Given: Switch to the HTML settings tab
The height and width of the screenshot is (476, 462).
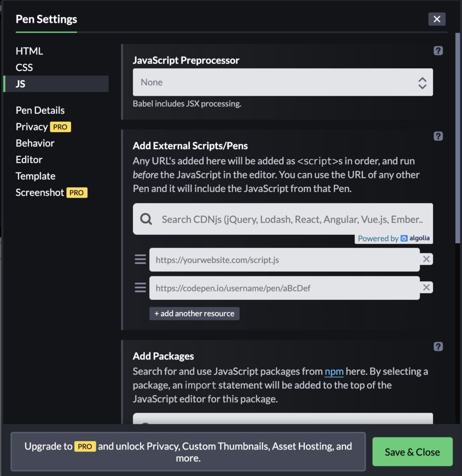Looking at the screenshot, I should pos(29,51).
